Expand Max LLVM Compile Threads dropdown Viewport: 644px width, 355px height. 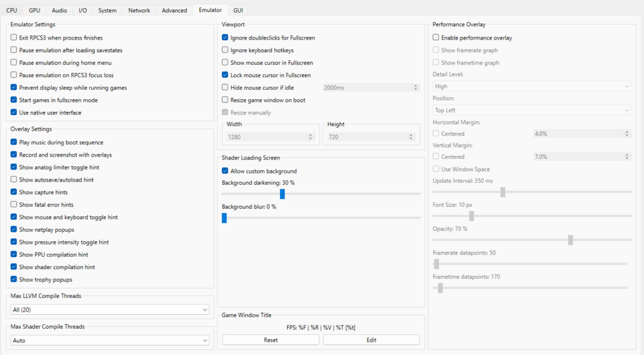[110, 310]
